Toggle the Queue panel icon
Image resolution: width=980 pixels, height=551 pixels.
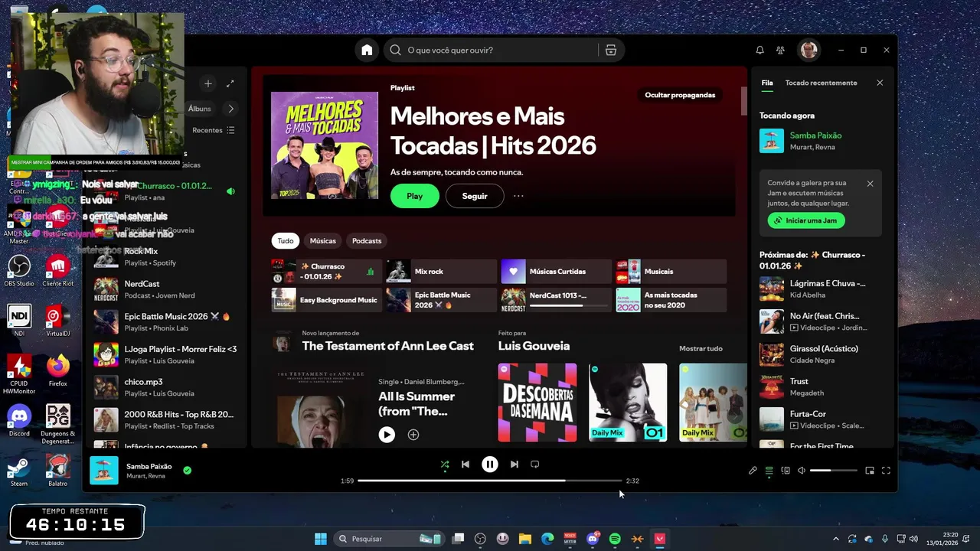point(769,471)
